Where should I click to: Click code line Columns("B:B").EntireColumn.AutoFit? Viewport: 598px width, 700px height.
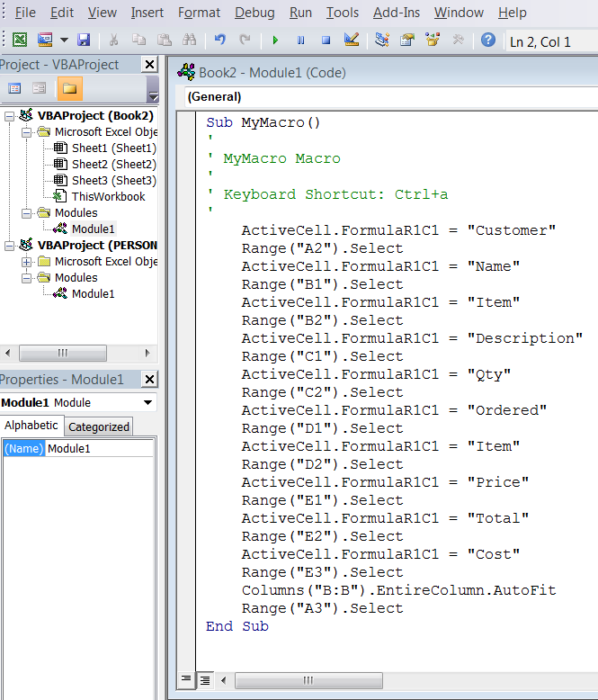(398, 590)
